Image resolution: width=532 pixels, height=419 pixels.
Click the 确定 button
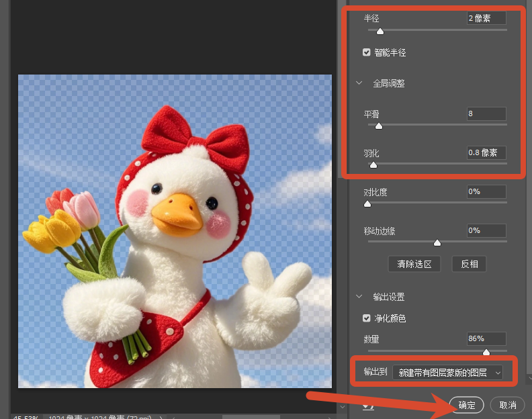[x=467, y=405]
